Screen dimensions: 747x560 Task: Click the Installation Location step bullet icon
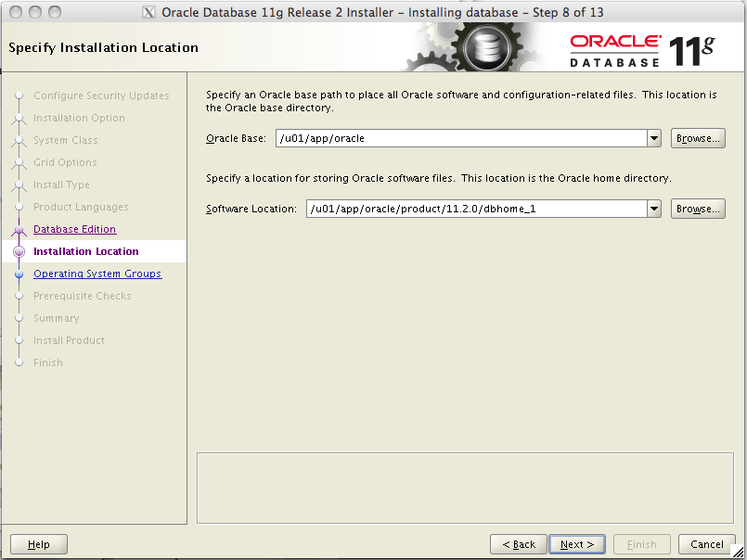(x=19, y=251)
